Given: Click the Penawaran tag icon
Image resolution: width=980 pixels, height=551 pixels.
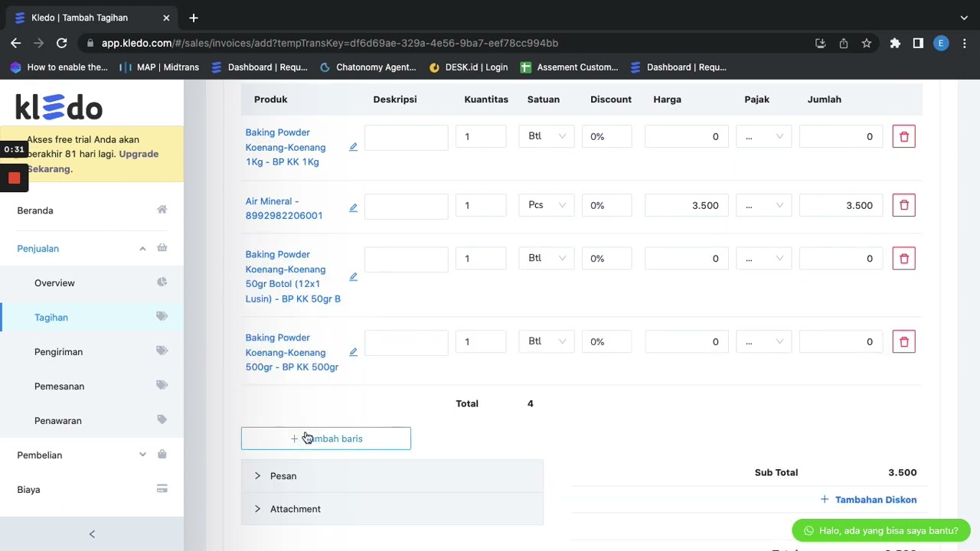Looking at the screenshot, I should coord(162,420).
